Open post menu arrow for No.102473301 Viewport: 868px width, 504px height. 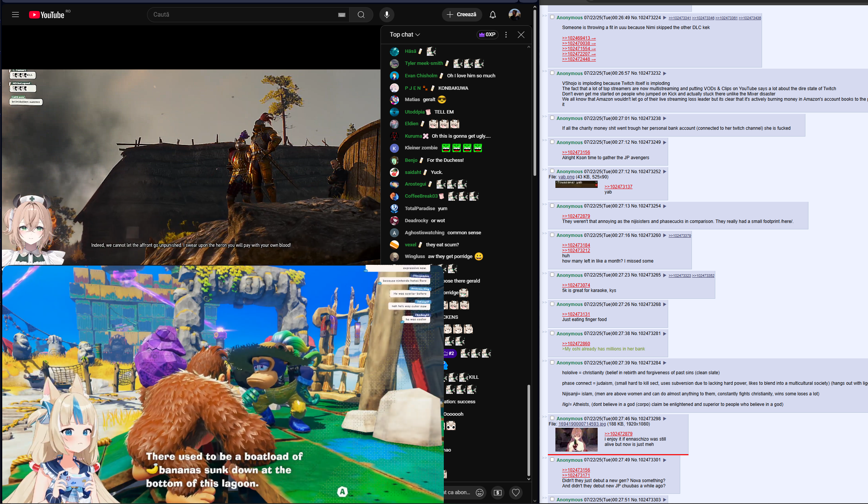(x=665, y=460)
